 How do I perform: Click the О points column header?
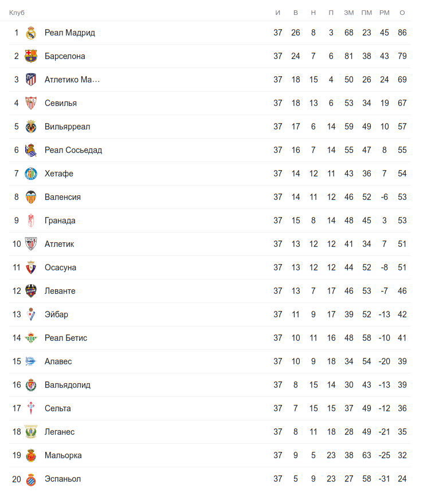pyautogui.click(x=402, y=13)
